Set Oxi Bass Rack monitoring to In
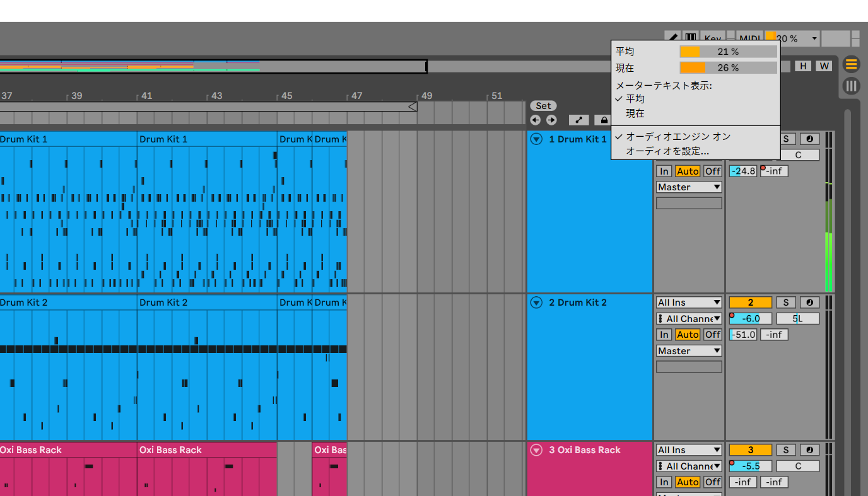Screen dimensions: 868x496 coord(664,482)
